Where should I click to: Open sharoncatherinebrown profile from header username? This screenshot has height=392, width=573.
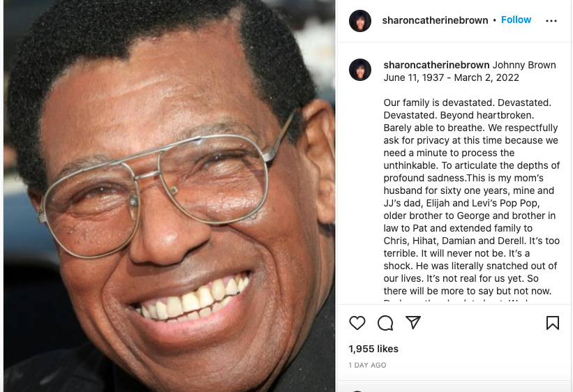(435, 20)
